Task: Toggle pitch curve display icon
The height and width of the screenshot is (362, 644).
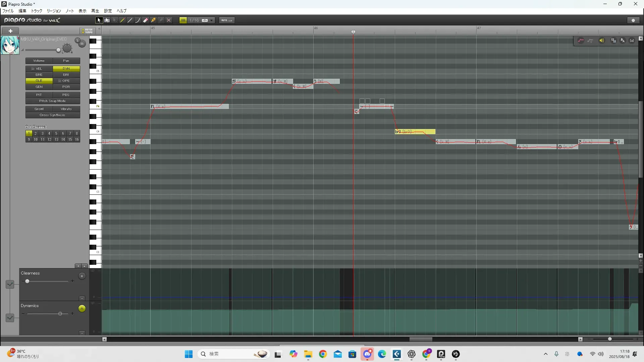Action: click(581, 41)
